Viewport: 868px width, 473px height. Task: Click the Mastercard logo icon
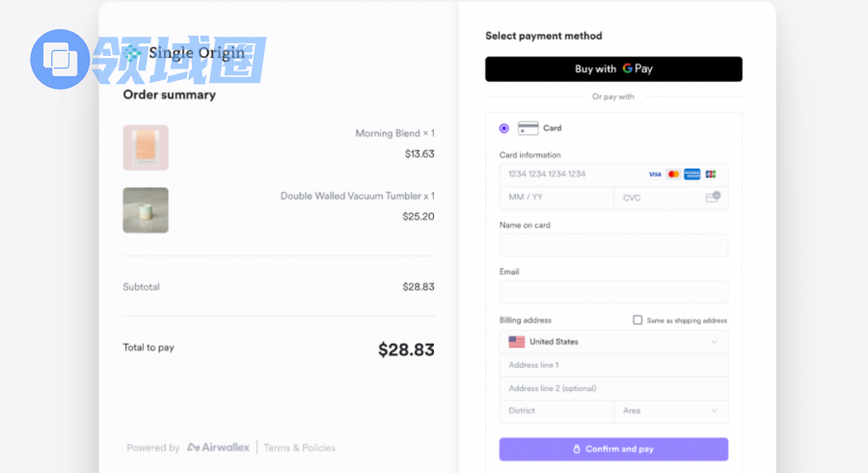673,175
